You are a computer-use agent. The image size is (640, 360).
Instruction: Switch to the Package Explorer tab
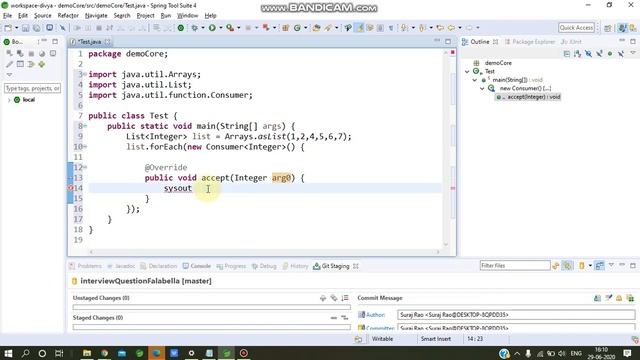pos(530,42)
